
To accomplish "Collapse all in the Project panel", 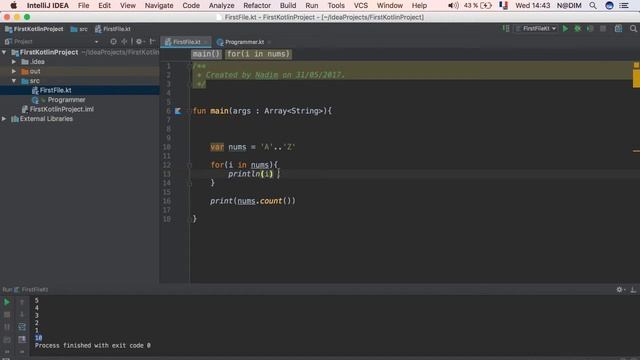I will pos(124,41).
